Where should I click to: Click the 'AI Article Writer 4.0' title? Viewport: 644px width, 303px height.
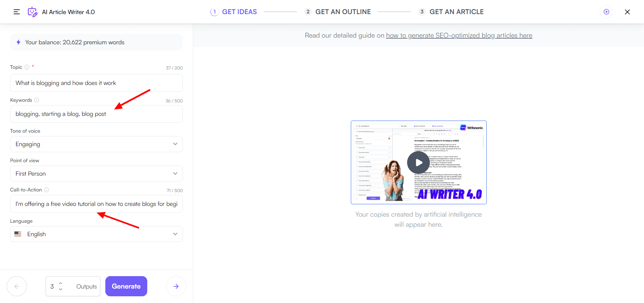68,12
